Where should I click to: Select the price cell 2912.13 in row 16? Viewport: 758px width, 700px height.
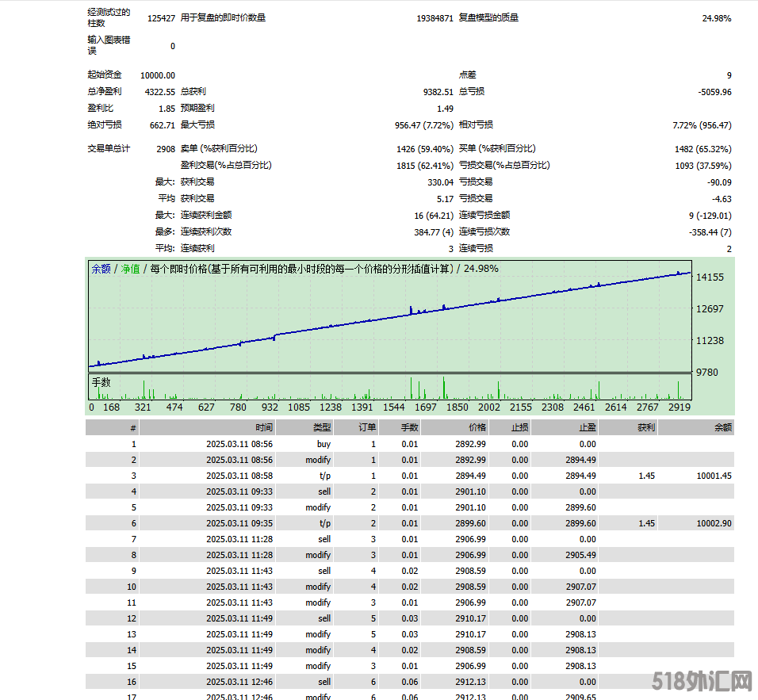tap(470, 682)
